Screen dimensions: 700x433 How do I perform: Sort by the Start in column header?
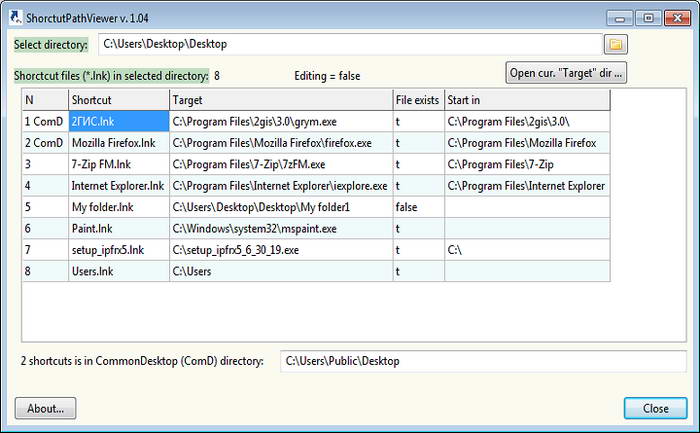click(x=527, y=100)
